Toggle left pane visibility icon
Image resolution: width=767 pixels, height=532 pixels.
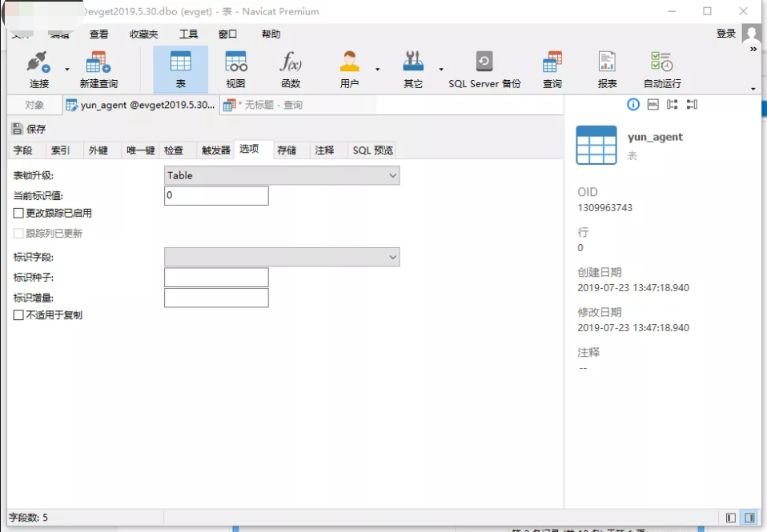[x=731, y=518]
